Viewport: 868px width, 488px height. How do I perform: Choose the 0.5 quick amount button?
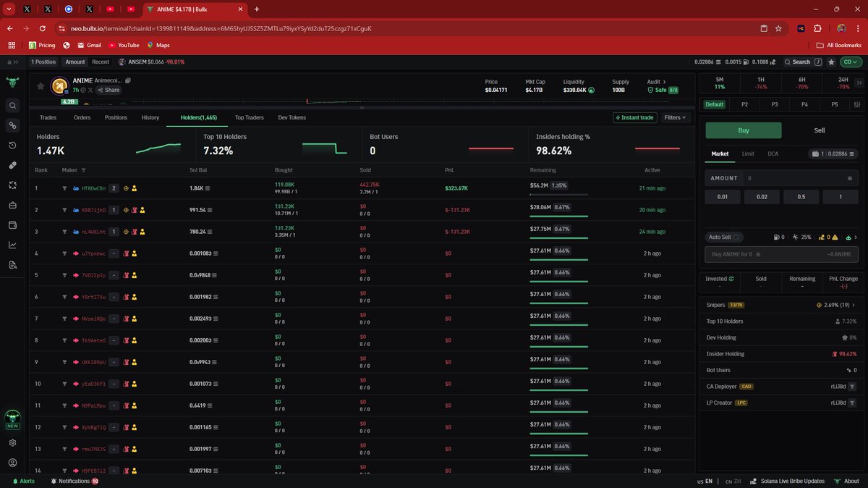click(801, 197)
